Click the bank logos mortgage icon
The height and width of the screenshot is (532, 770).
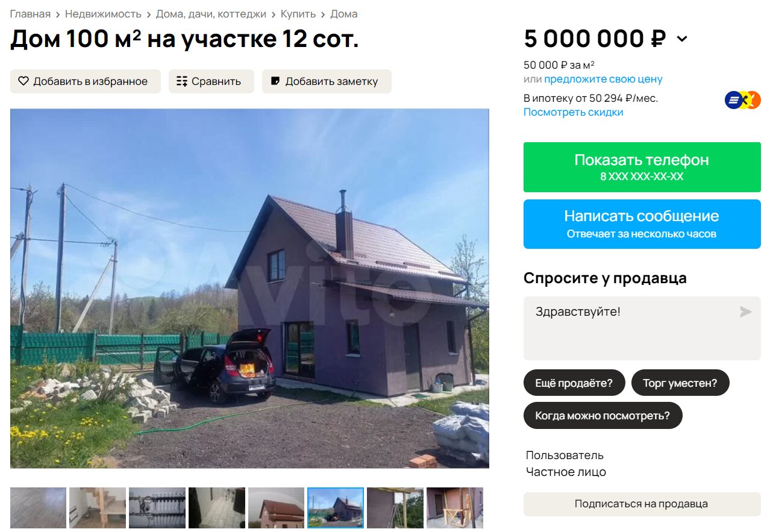pyautogui.click(x=743, y=100)
